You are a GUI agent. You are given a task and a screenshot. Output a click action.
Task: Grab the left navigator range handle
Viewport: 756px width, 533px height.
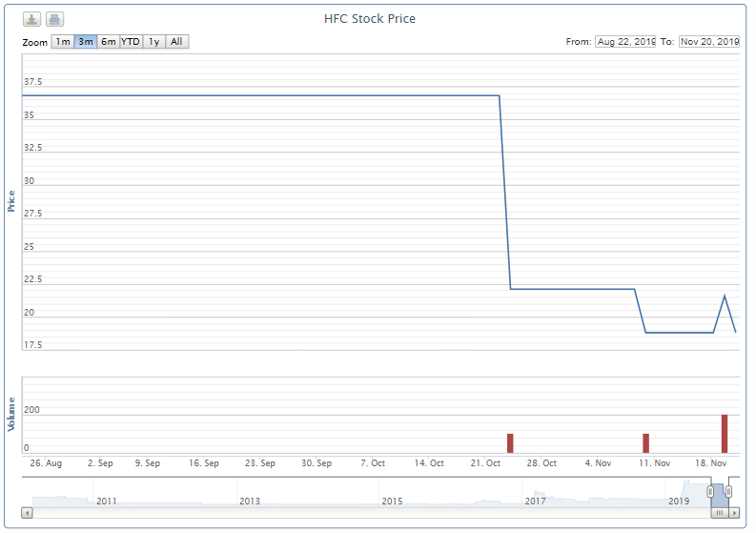[710, 491]
